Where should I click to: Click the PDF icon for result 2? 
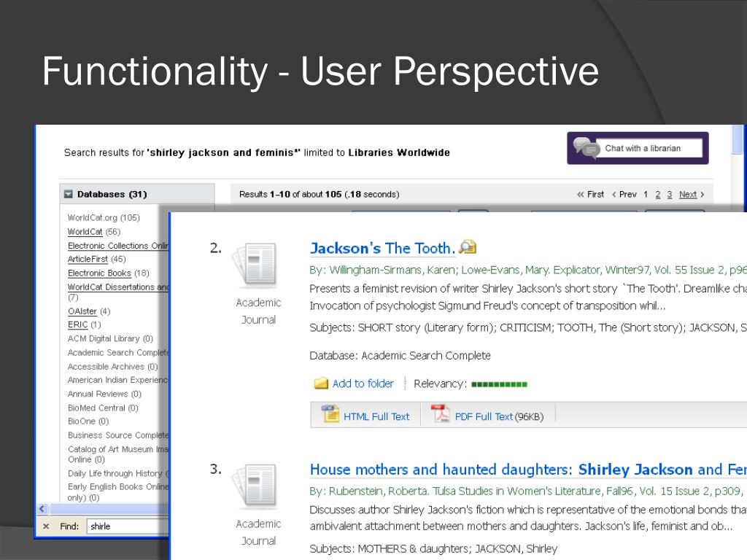[x=440, y=414]
